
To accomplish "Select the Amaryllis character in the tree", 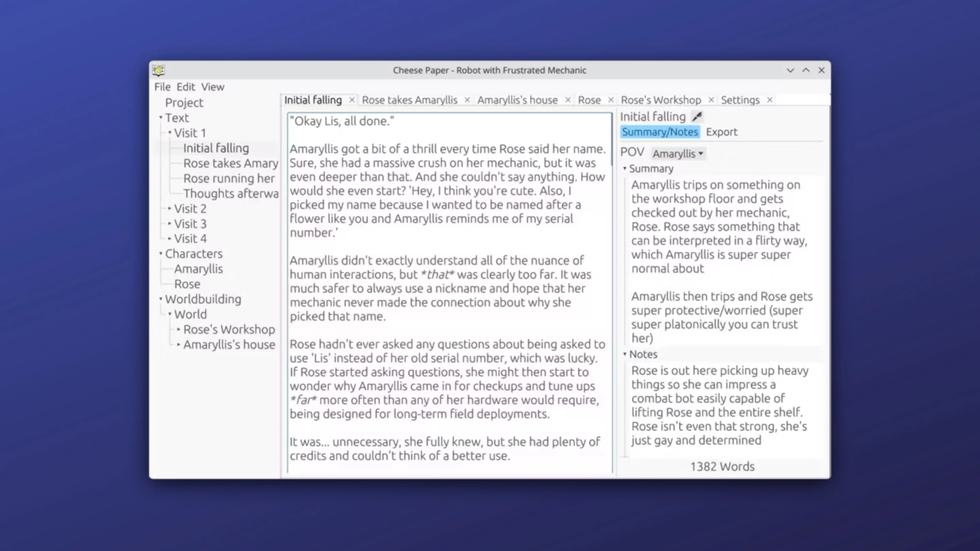I will pyautogui.click(x=199, y=269).
